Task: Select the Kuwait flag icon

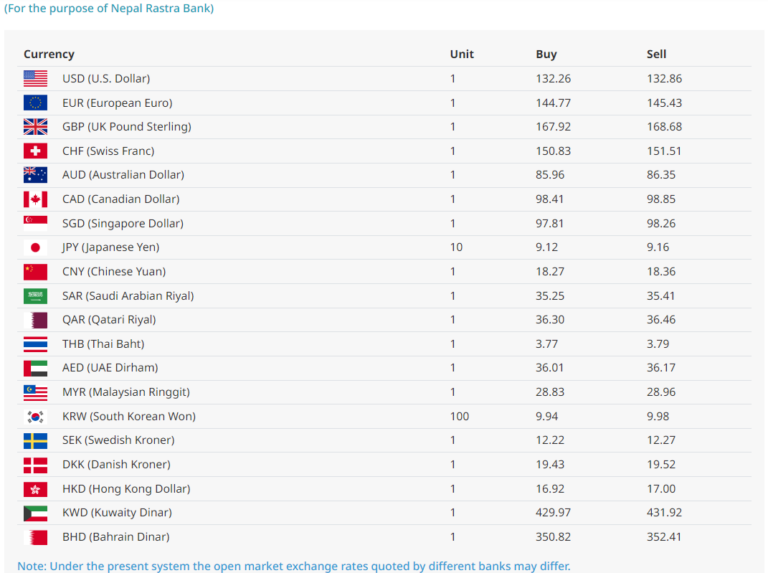Action: point(35,513)
